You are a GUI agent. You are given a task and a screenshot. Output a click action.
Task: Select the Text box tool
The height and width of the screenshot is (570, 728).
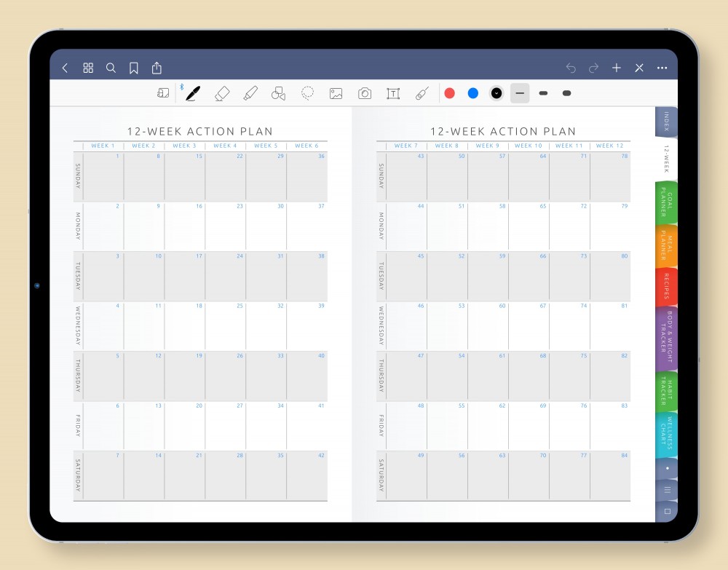click(x=393, y=93)
